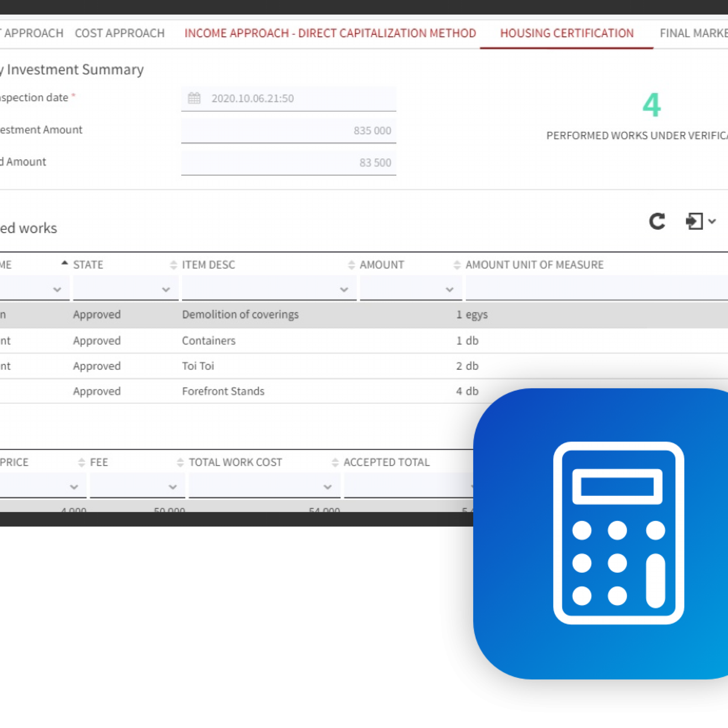Screen dimensions: 728x728
Task: Select the Forefront Stands table row
Action: 223,391
